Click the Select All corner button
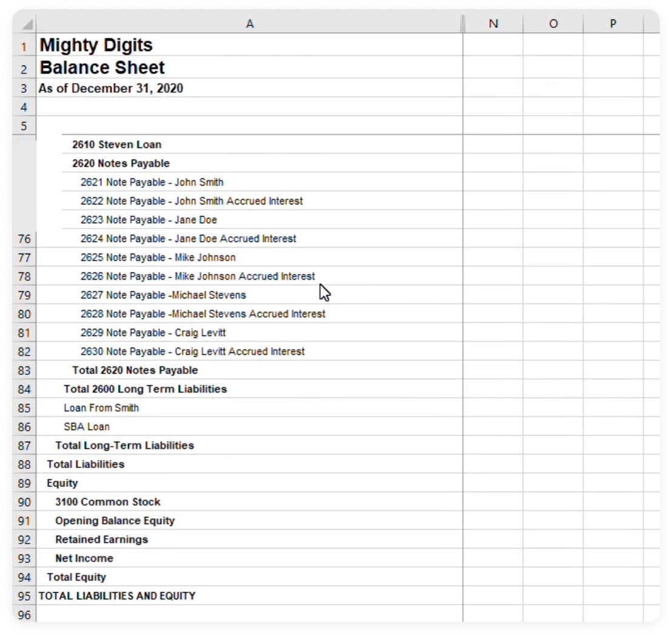This screenshot has width=672, height=637. 24,24
